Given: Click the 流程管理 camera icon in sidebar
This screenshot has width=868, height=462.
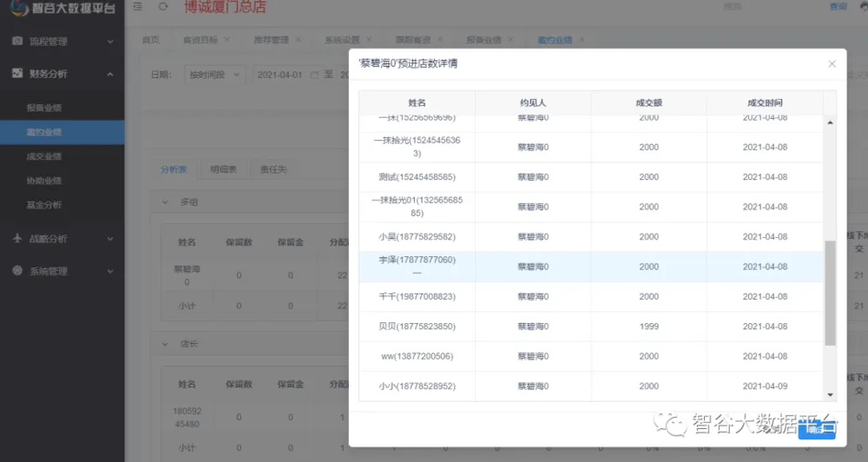Looking at the screenshot, I should click(16, 41).
